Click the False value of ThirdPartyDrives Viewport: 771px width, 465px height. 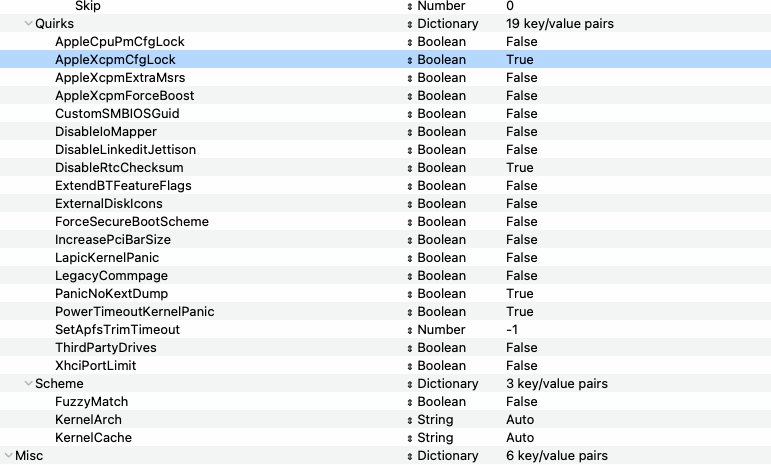click(x=522, y=348)
